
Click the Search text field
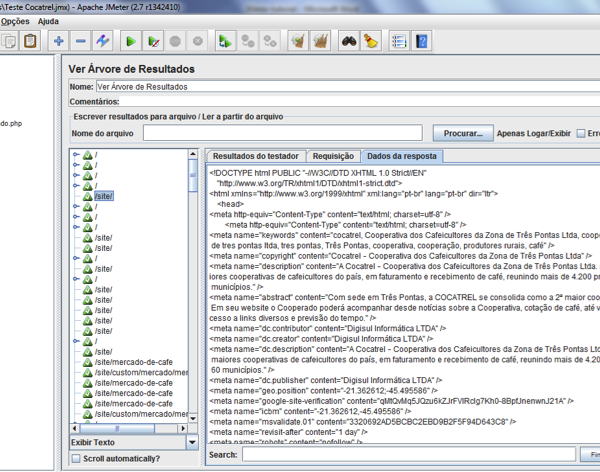409,454
